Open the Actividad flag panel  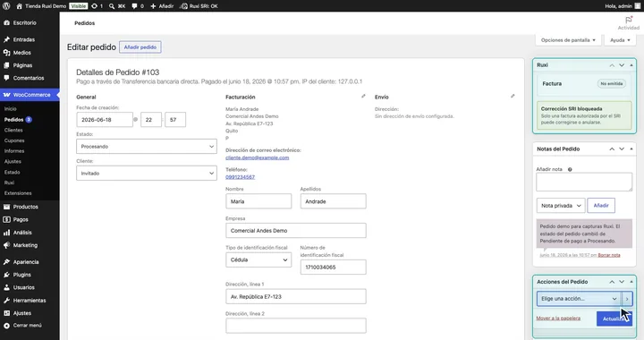[629, 23]
